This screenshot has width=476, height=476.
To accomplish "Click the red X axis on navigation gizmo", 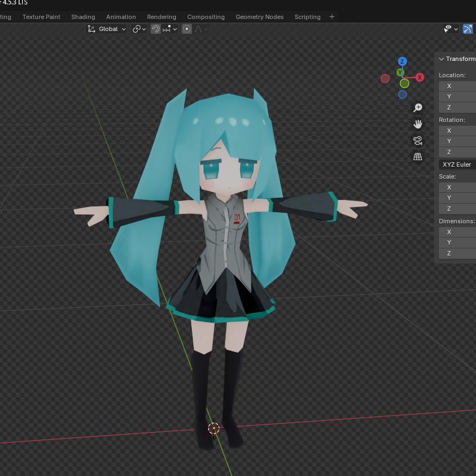I will click(419, 77).
